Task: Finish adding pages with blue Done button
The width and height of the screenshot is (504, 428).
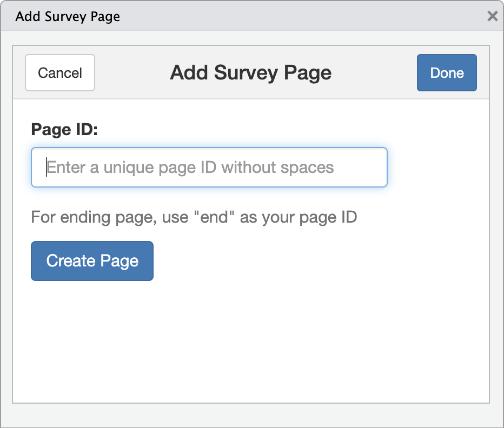Action: coord(447,72)
